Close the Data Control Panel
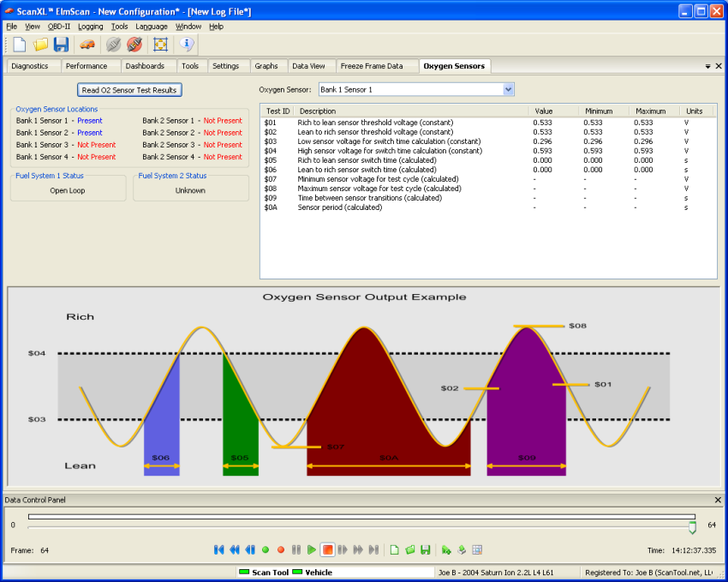This screenshot has height=582, width=728. [718, 500]
